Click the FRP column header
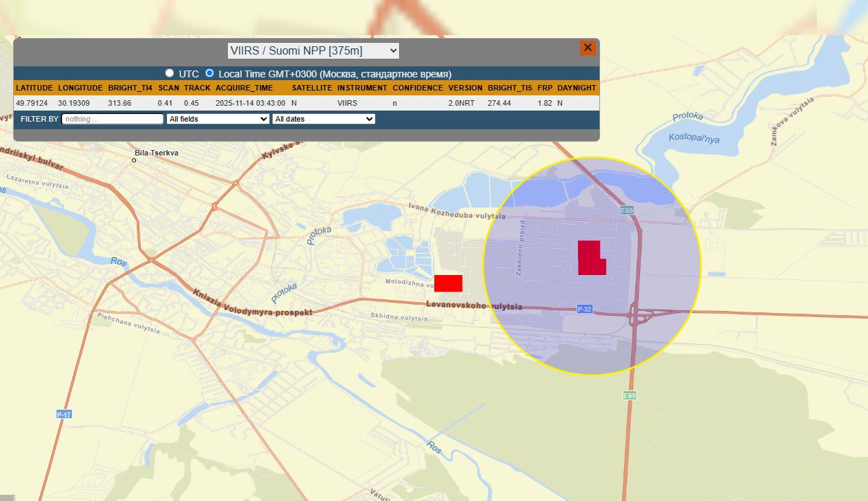This screenshot has height=501, width=868. click(x=544, y=88)
